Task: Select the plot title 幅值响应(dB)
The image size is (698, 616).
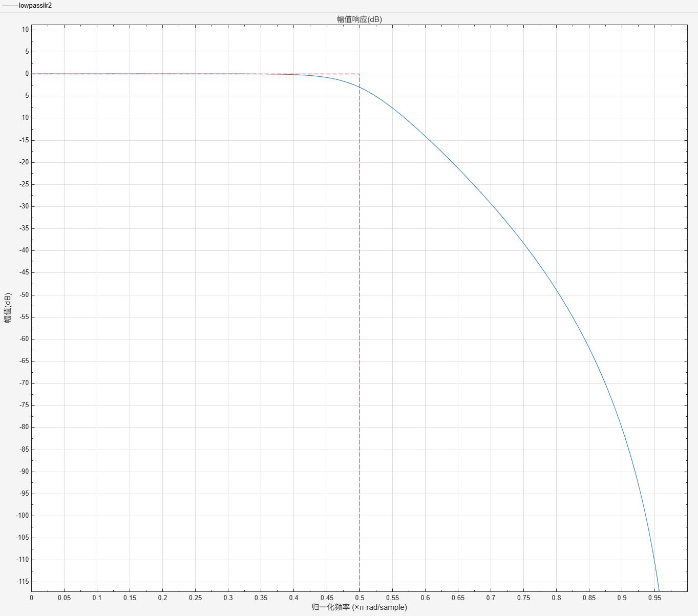Action: (359, 19)
